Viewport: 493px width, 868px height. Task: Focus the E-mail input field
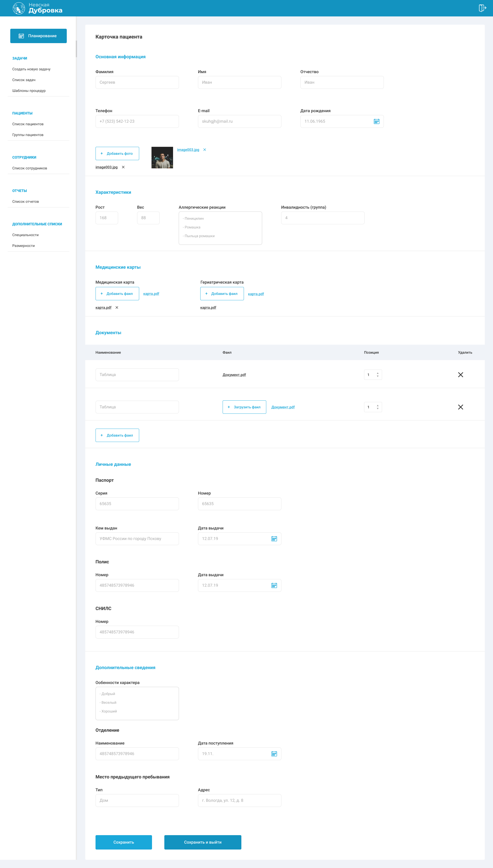(x=239, y=121)
